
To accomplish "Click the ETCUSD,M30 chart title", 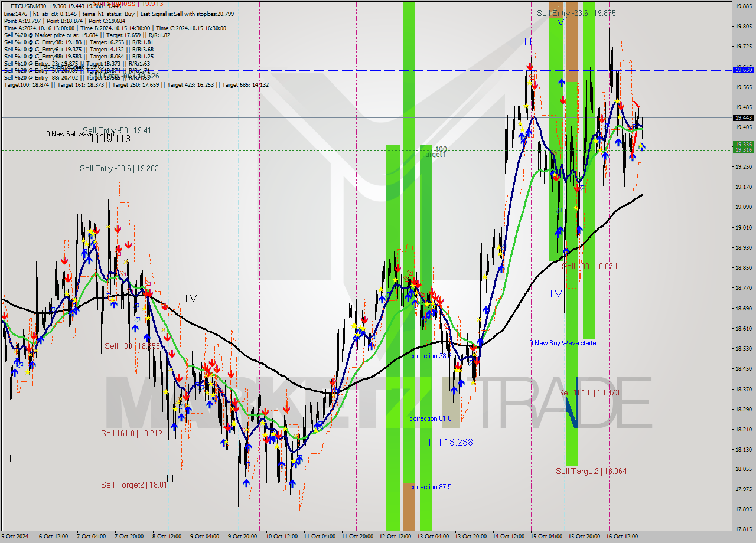I will tap(30, 6).
